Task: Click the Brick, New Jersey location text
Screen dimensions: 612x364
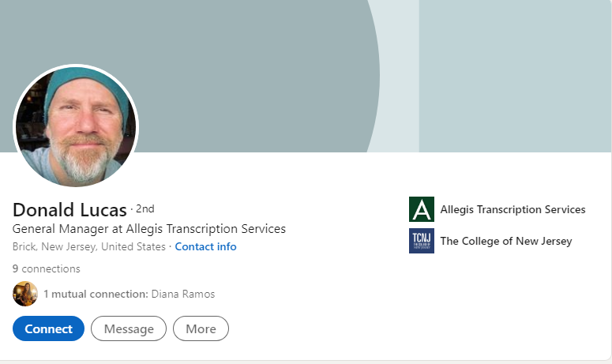Action: coord(89,246)
